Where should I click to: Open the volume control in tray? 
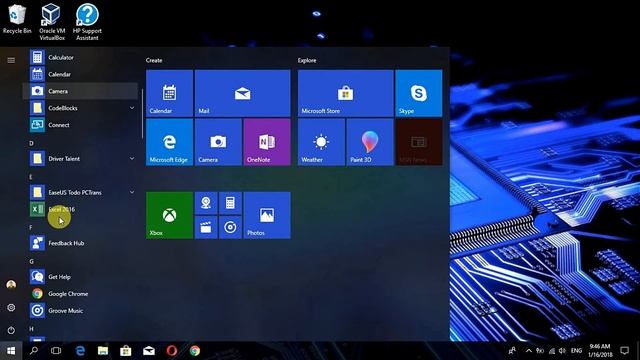tap(562, 351)
